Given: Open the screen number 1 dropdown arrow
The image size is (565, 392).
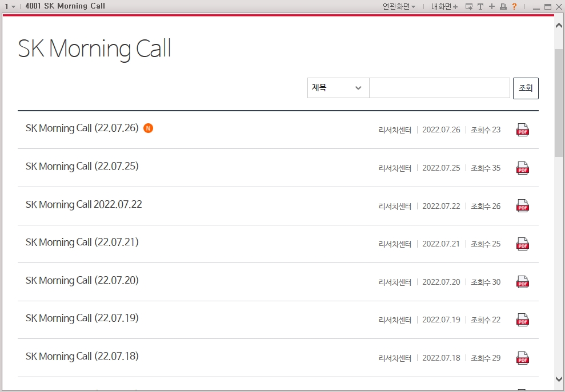Looking at the screenshot, I should [14, 6].
